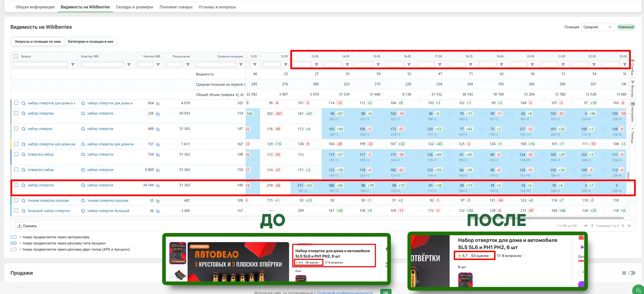
Task: Go to the next page of the table
Action: (x=623, y=226)
